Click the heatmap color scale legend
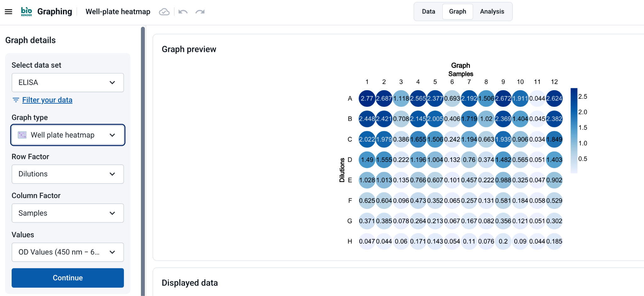This screenshot has height=296, width=644. [x=574, y=130]
